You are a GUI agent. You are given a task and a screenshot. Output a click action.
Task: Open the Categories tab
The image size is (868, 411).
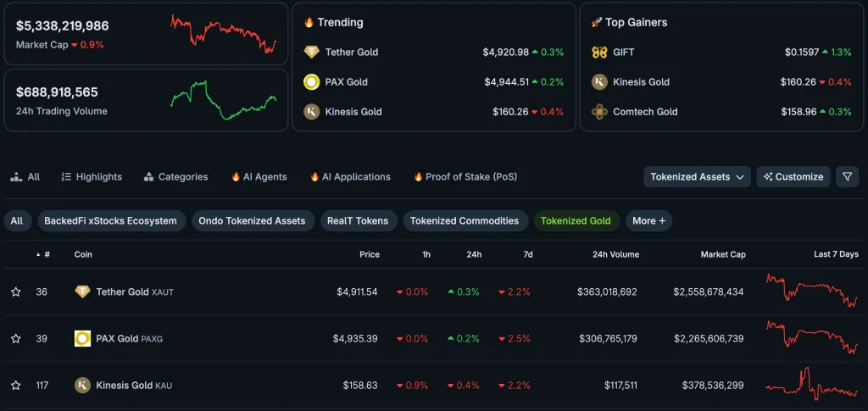(x=175, y=177)
